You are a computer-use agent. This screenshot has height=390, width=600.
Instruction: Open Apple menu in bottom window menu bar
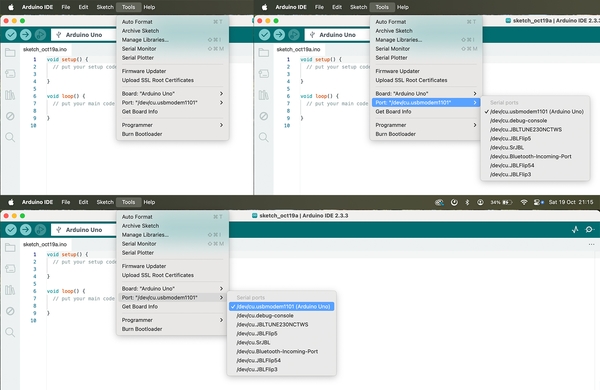(x=11, y=202)
